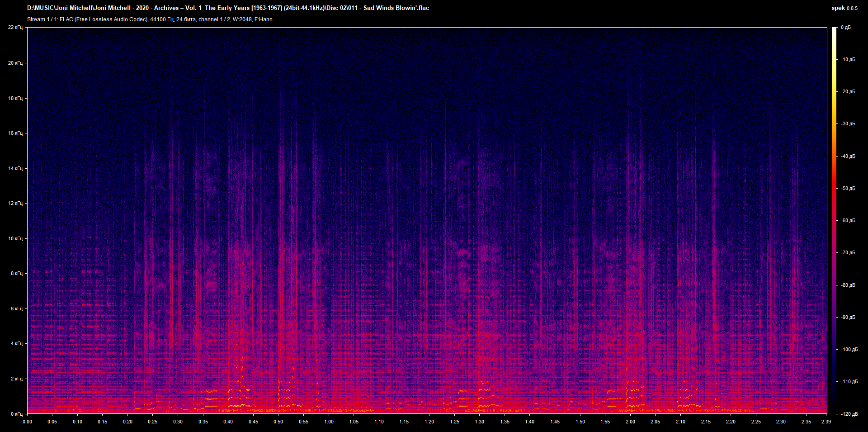
Task: Click the W:2048 window size text
Action: click(242, 19)
